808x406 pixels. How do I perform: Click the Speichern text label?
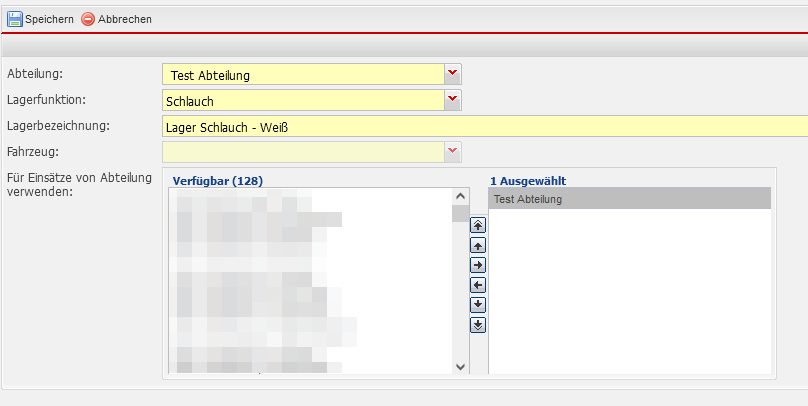click(x=49, y=19)
